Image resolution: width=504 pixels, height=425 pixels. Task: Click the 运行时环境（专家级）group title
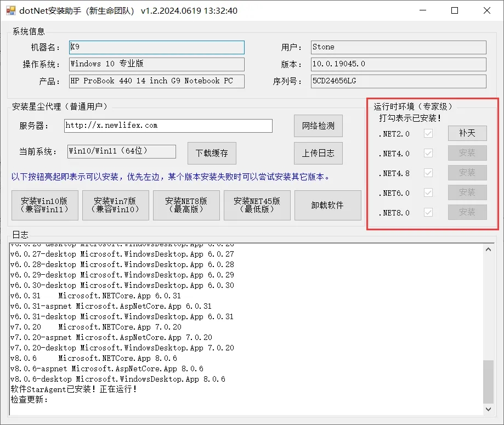coord(414,106)
